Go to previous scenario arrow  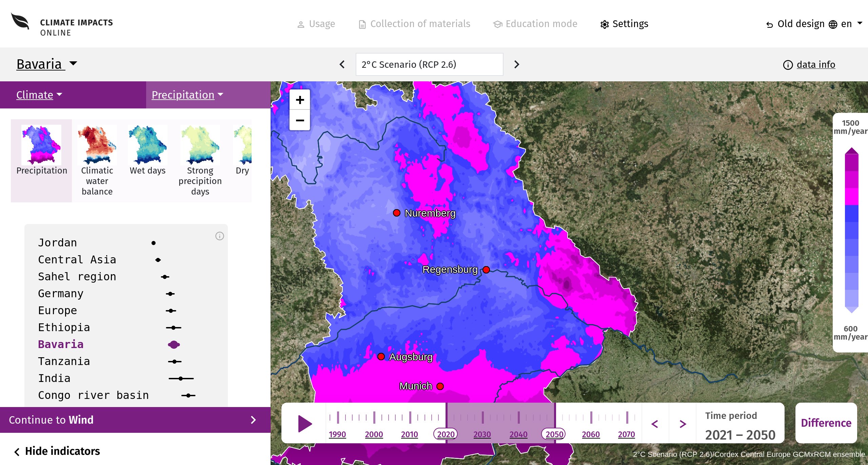pyautogui.click(x=342, y=64)
